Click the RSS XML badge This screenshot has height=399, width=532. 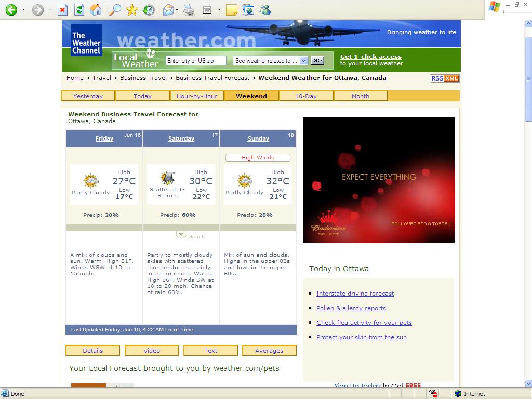point(445,78)
